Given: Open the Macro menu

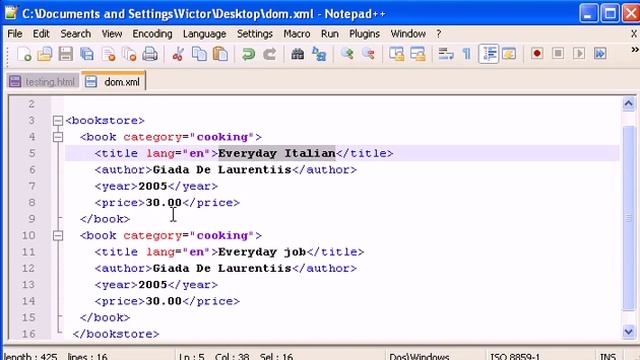Looking at the screenshot, I should [x=297, y=34].
